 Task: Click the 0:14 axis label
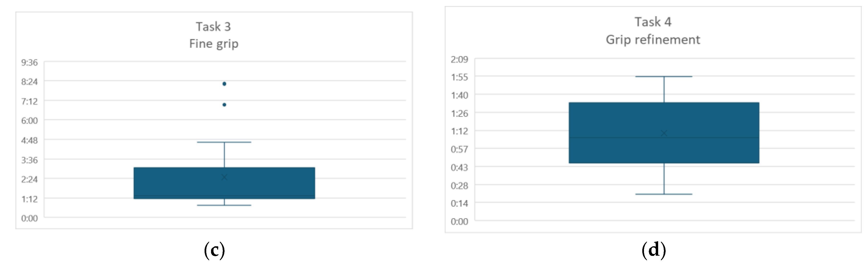459,203
